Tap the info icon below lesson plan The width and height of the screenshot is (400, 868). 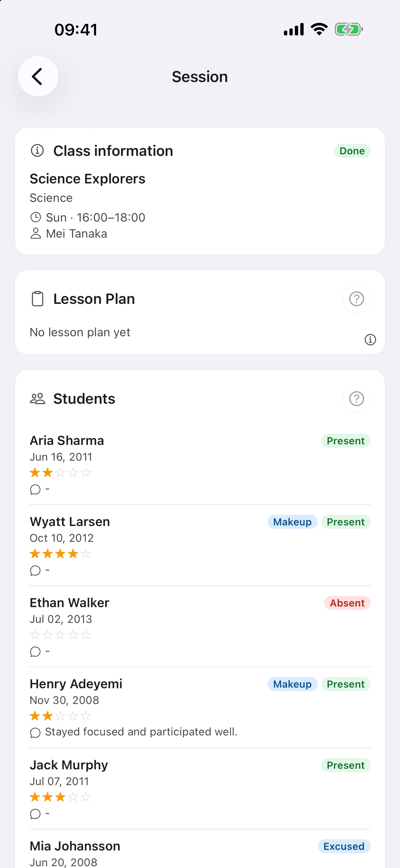coord(370,340)
